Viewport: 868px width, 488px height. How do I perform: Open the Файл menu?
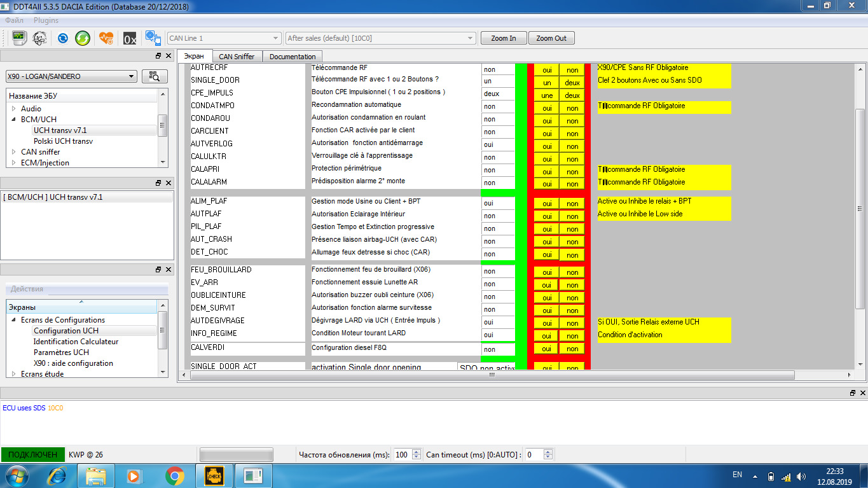coord(14,20)
